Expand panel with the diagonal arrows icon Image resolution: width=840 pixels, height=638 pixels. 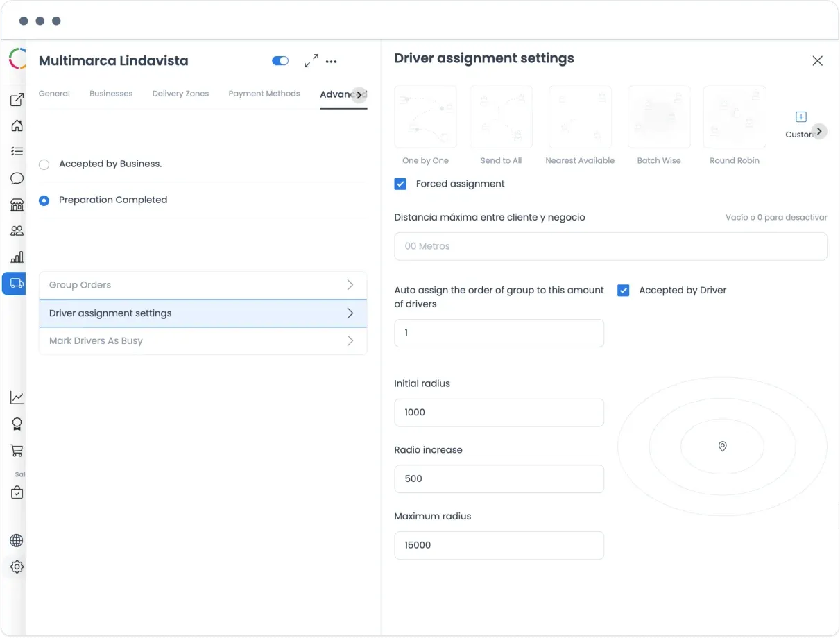point(311,61)
